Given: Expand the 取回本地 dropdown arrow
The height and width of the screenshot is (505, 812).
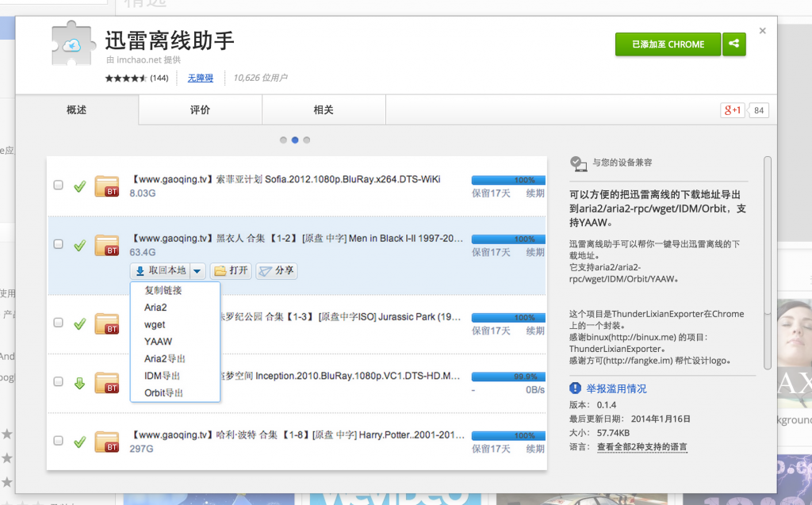Looking at the screenshot, I should point(197,270).
